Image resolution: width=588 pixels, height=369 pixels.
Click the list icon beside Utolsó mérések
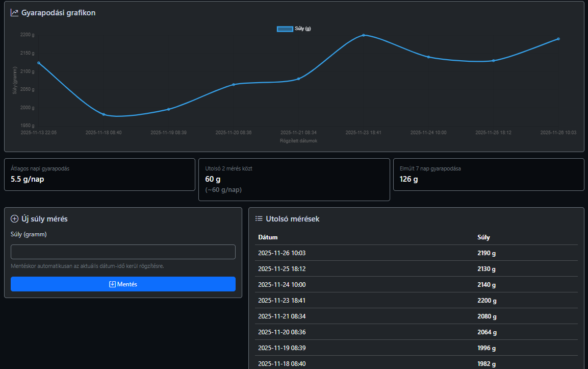point(259,219)
